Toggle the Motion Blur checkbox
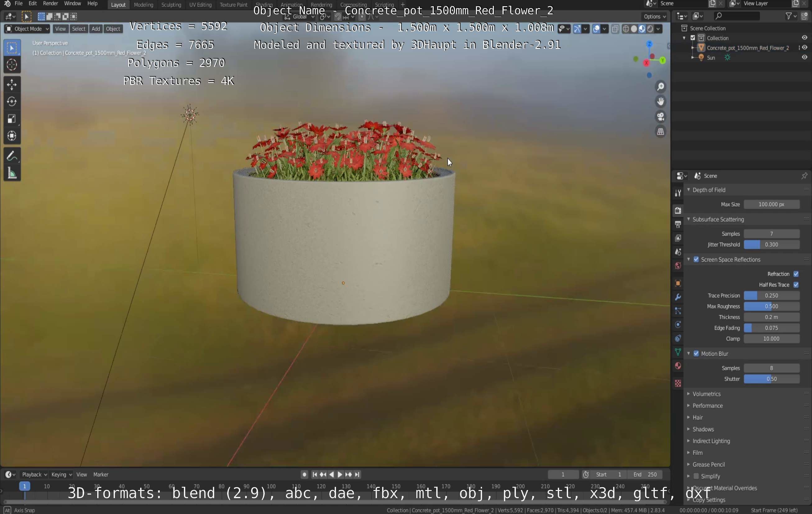 pyautogui.click(x=696, y=354)
